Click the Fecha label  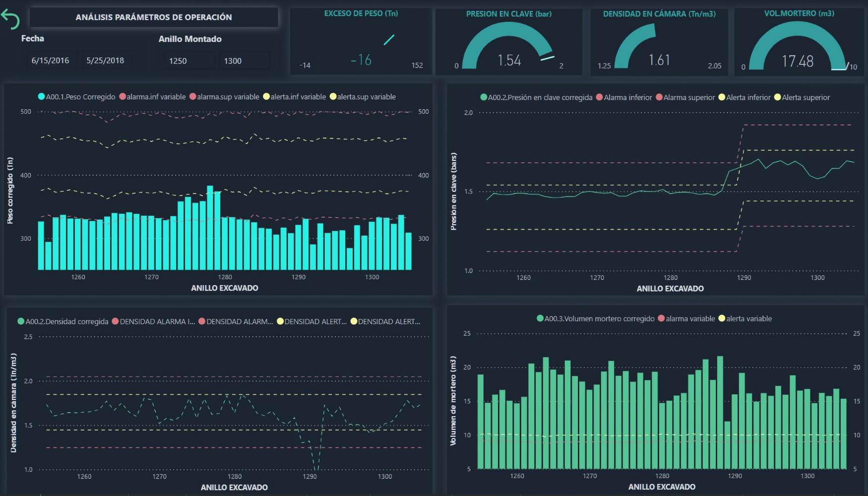coord(33,38)
